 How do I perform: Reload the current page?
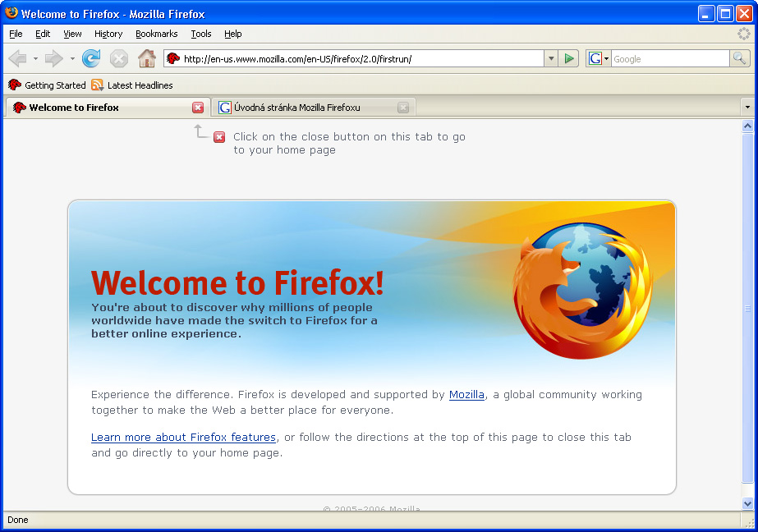pyautogui.click(x=91, y=58)
